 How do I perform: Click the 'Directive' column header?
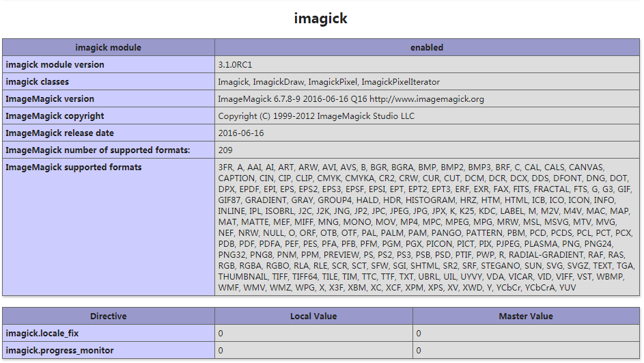click(x=108, y=317)
